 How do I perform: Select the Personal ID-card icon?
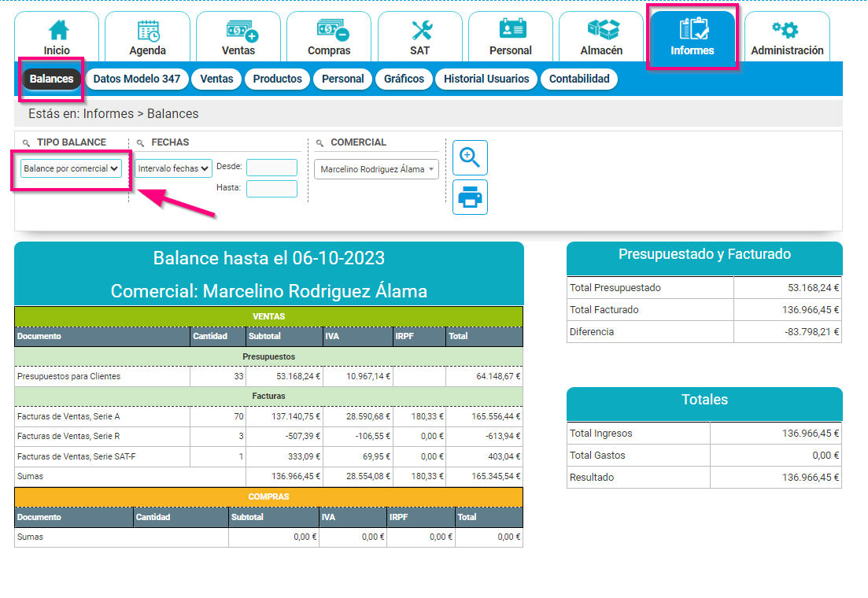[510, 36]
